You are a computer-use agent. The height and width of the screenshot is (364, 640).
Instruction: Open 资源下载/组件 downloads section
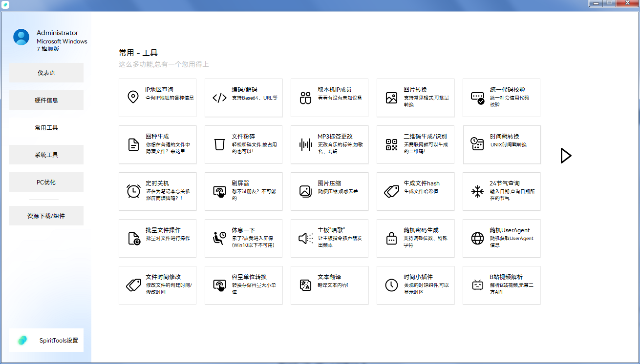tap(46, 215)
